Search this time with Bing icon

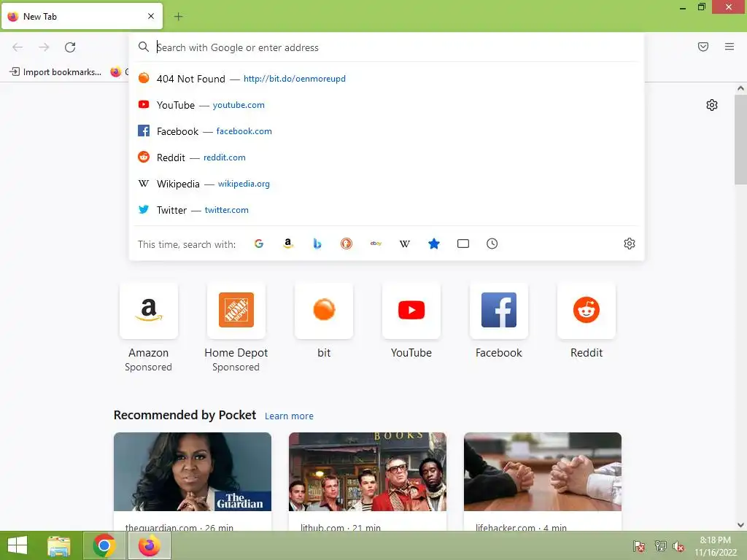pyautogui.click(x=317, y=244)
